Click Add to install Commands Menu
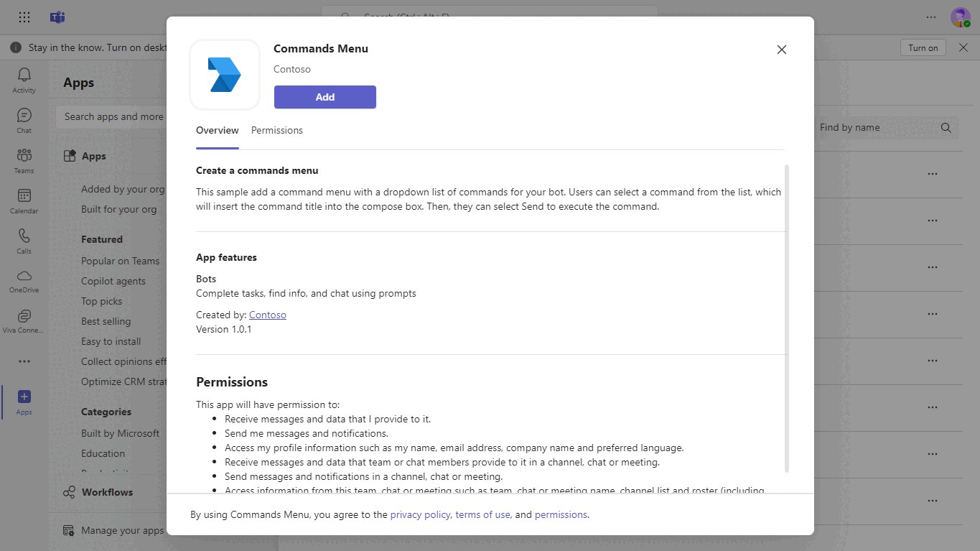This screenshot has height=551, width=980. [x=325, y=97]
